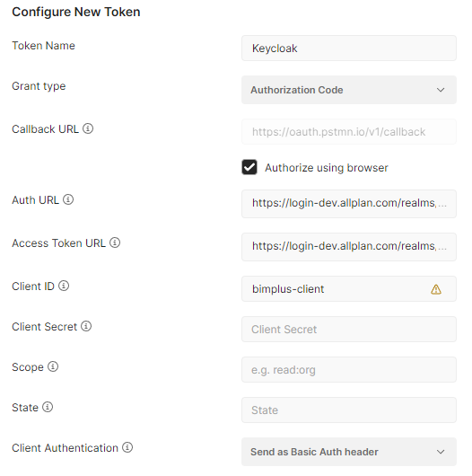The width and height of the screenshot is (472, 476).
Task: Click the Client ID info icon
Action: 64,286
